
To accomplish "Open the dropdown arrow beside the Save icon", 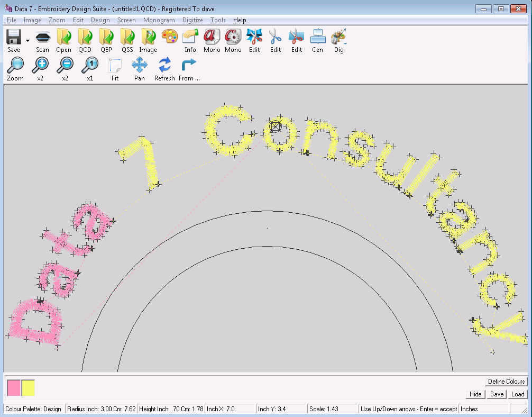I will pyautogui.click(x=27, y=41).
